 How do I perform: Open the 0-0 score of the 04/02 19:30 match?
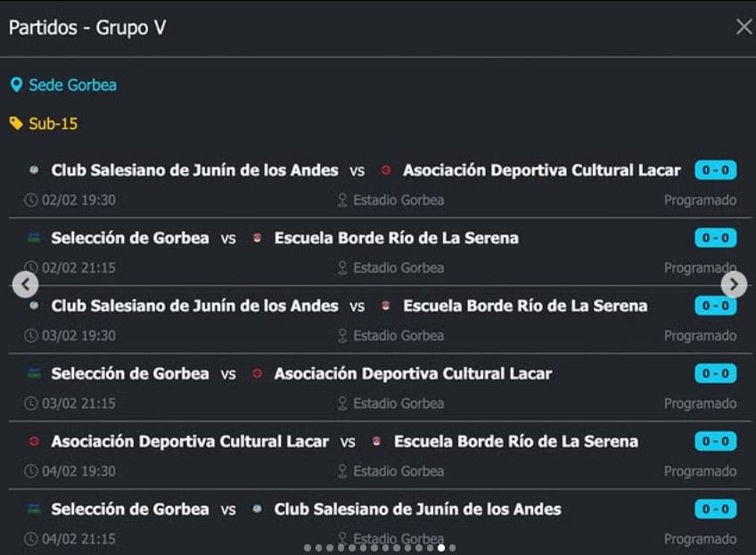point(715,441)
